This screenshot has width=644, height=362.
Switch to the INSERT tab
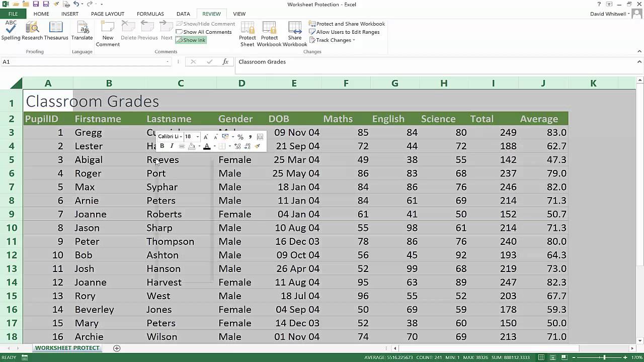[70, 14]
